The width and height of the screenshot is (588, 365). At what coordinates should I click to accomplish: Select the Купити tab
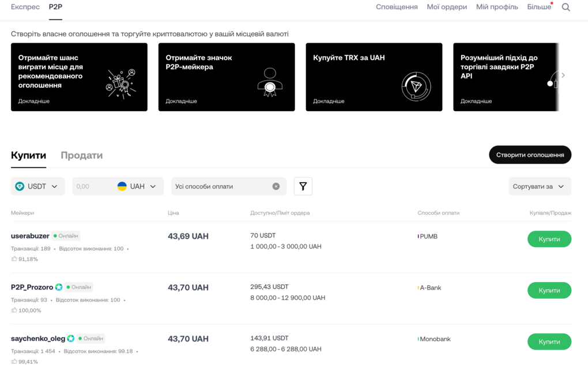click(x=28, y=155)
